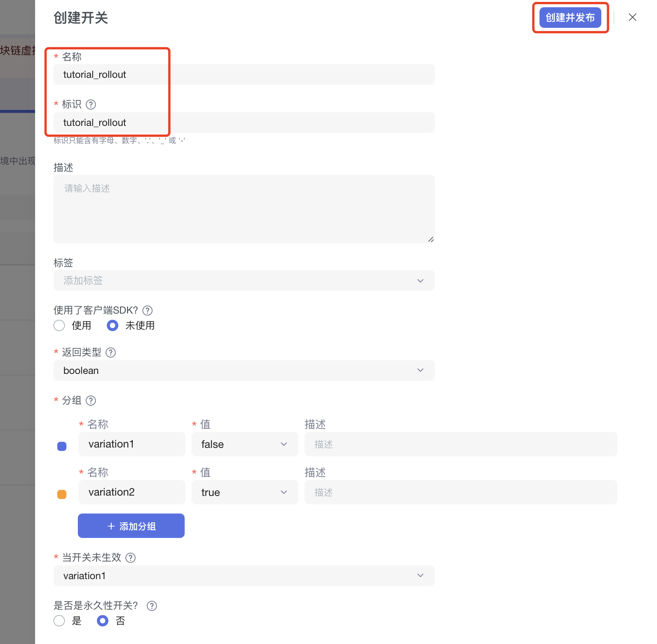The width and height of the screenshot is (657, 644).
Task: Open variation2 value dropdown showing true
Action: click(245, 492)
